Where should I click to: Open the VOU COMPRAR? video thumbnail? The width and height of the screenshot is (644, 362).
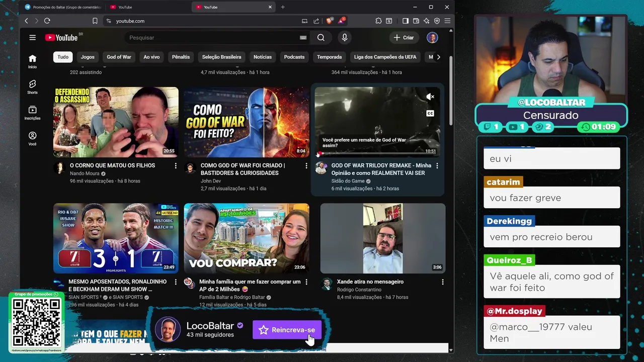(247, 238)
